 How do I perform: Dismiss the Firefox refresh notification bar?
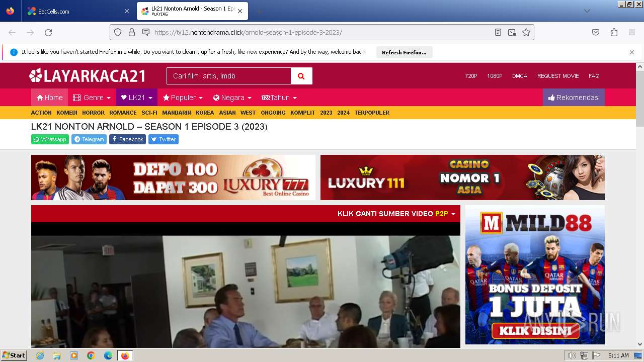click(632, 52)
